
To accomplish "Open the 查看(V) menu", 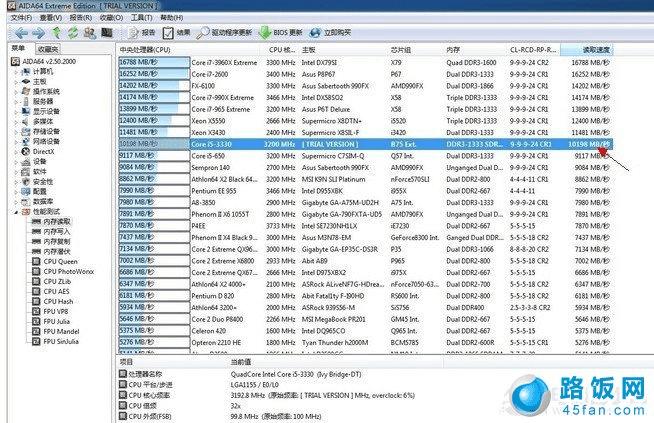I will point(50,18).
